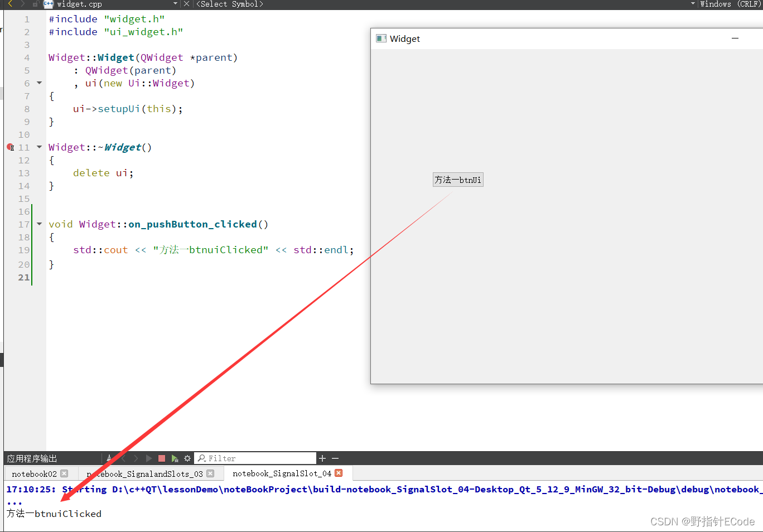Click the 应用程序输出 pane title
This screenshot has width=763, height=532.
[x=32, y=458]
